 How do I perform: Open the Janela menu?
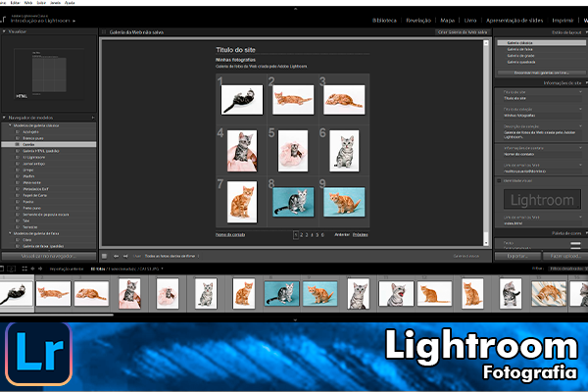click(55, 2)
